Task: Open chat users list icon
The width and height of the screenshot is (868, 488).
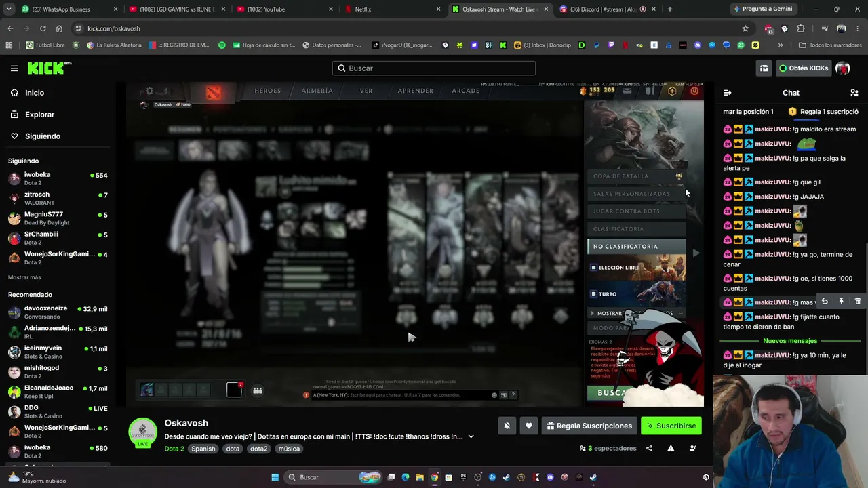Action: click(x=854, y=93)
